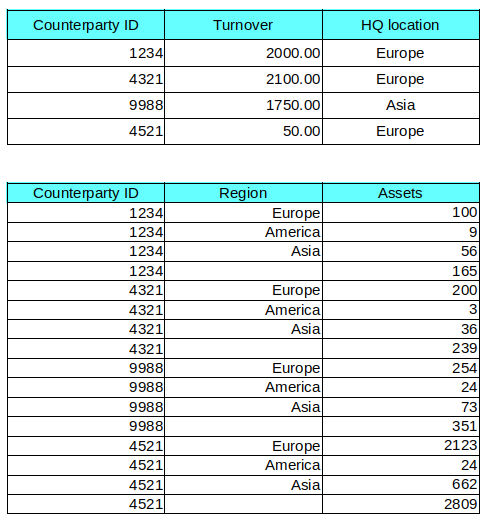
Task: Click the assets value 56
Action: pyautogui.click(x=401, y=251)
